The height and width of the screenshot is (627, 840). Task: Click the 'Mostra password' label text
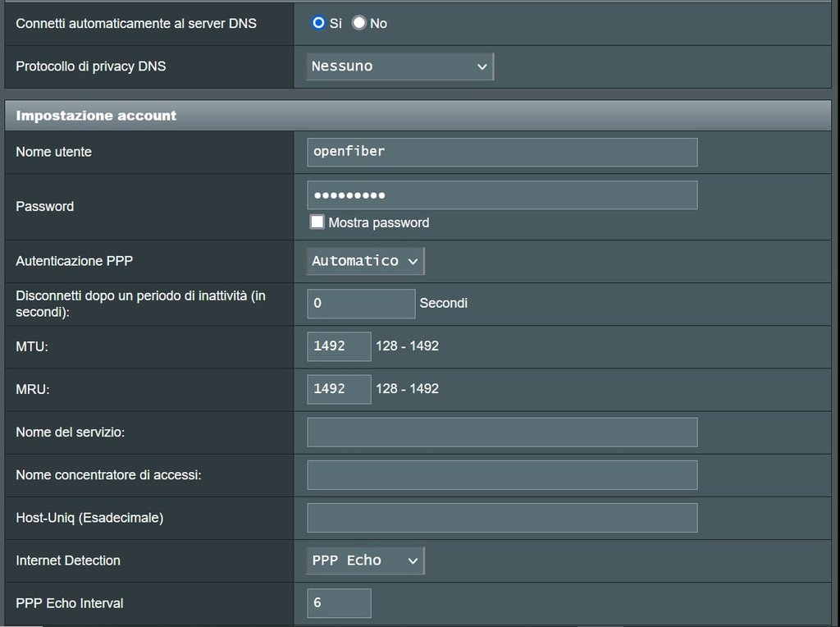378,222
